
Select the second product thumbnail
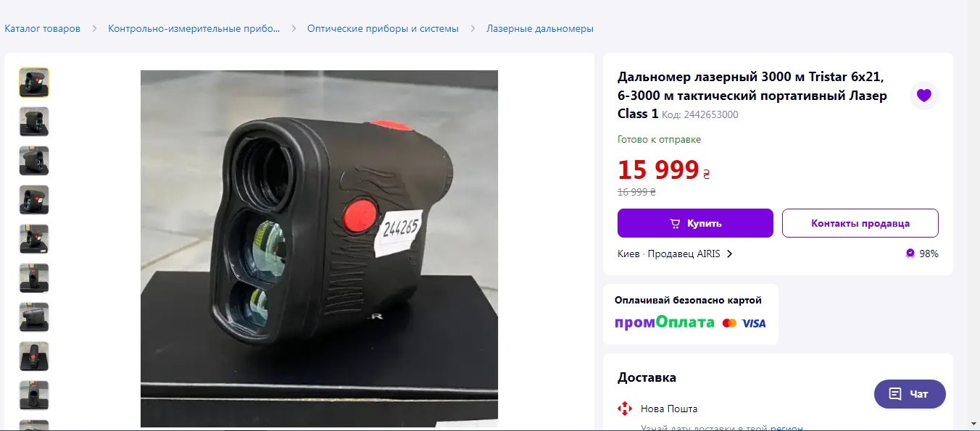[34, 122]
